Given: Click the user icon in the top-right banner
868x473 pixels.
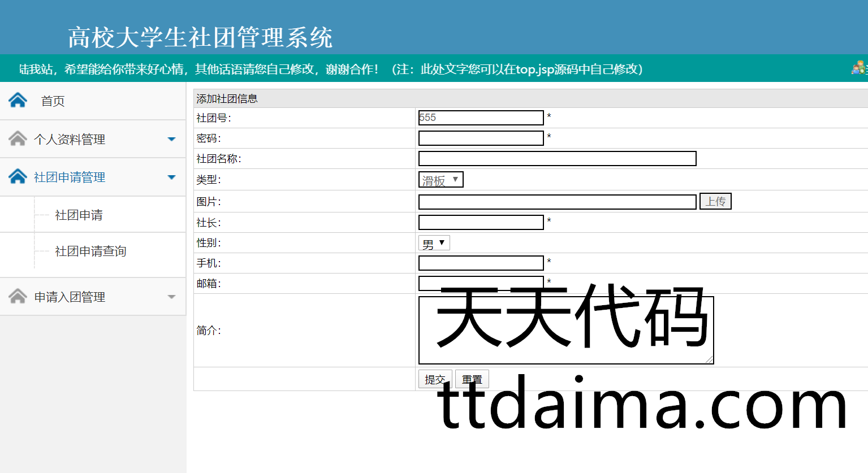Looking at the screenshot, I should tap(858, 68).
